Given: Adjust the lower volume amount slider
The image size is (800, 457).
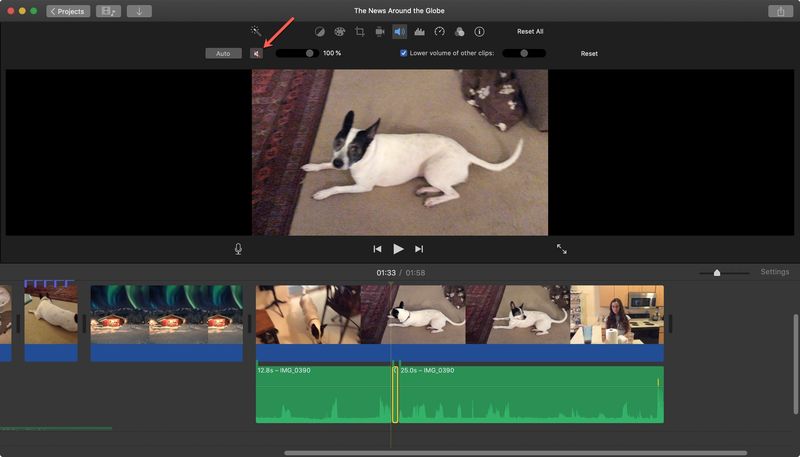Looking at the screenshot, I should (x=524, y=53).
